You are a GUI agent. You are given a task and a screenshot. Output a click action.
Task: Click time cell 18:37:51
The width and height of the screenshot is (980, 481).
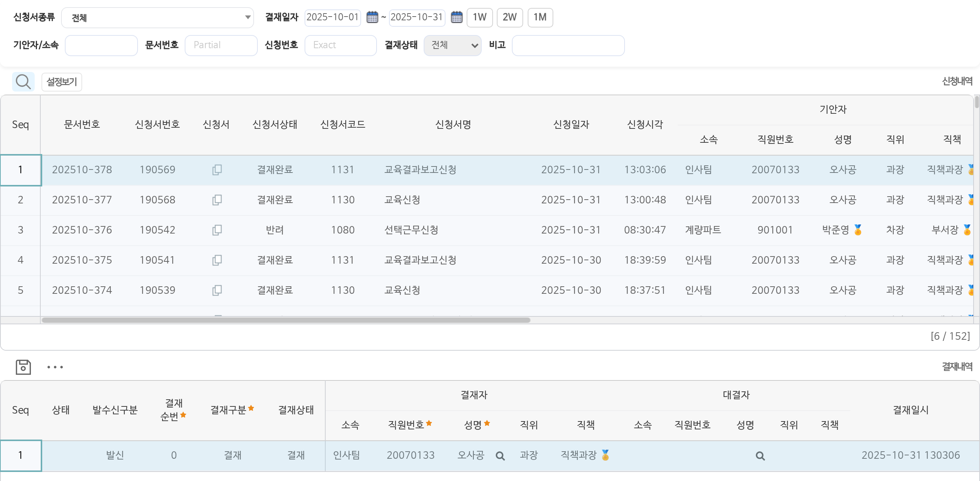645,290
